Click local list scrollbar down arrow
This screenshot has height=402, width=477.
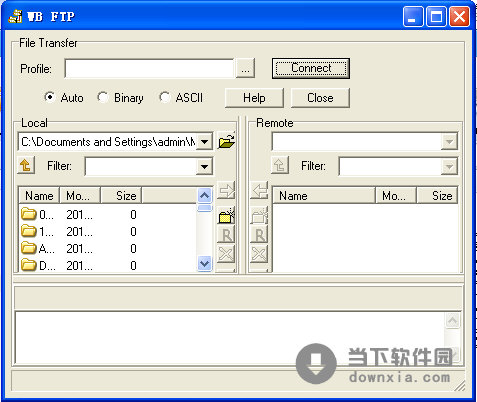204,264
